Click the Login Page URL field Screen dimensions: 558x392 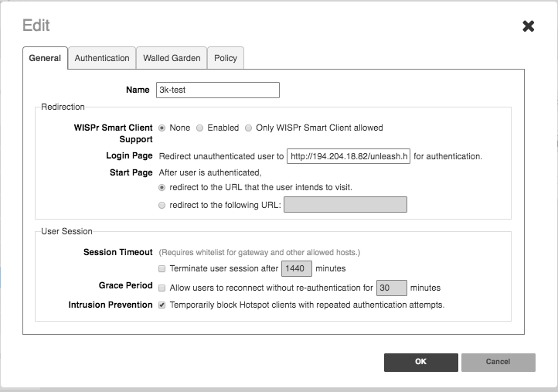click(x=347, y=157)
